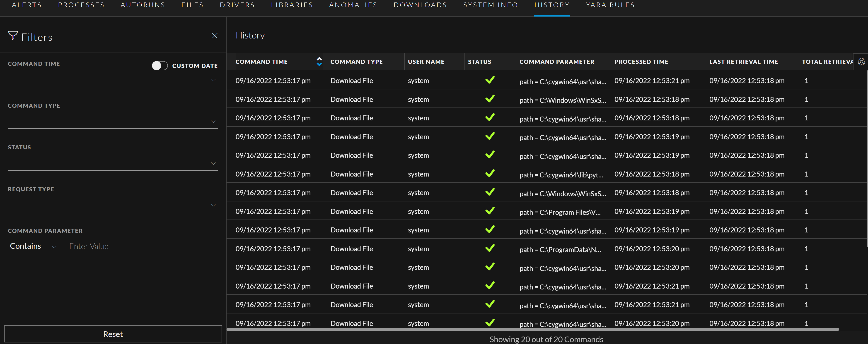Image resolution: width=868 pixels, height=344 pixels.
Task: Enable the Custom Date toggle
Action: click(x=160, y=66)
